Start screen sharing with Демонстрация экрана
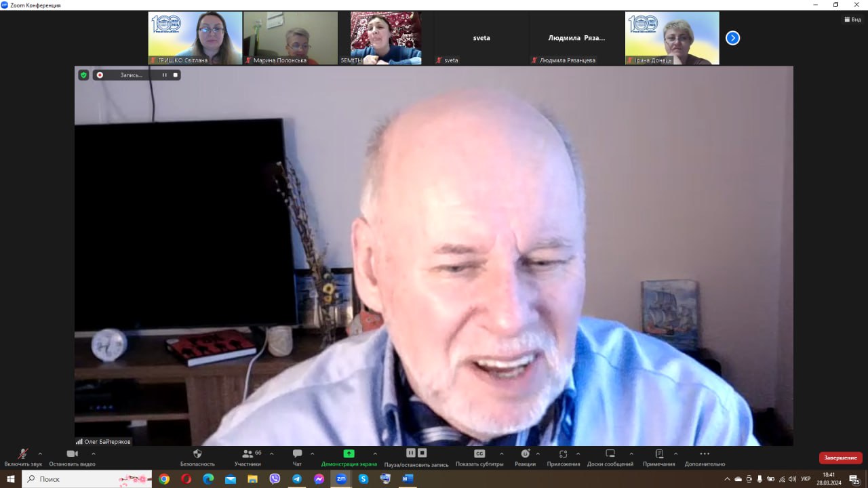 click(x=349, y=454)
